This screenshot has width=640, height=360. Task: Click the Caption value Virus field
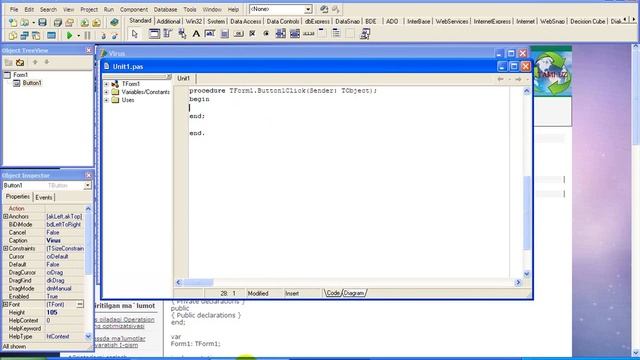[x=64, y=240]
